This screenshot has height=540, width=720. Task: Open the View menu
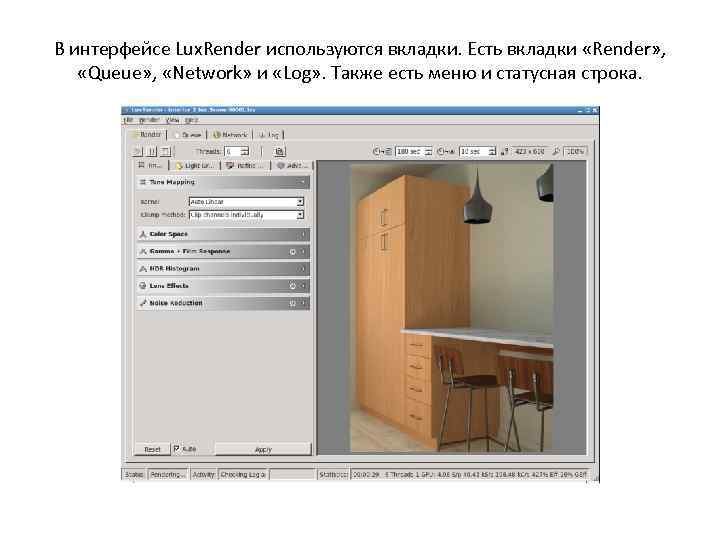tap(172, 120)
